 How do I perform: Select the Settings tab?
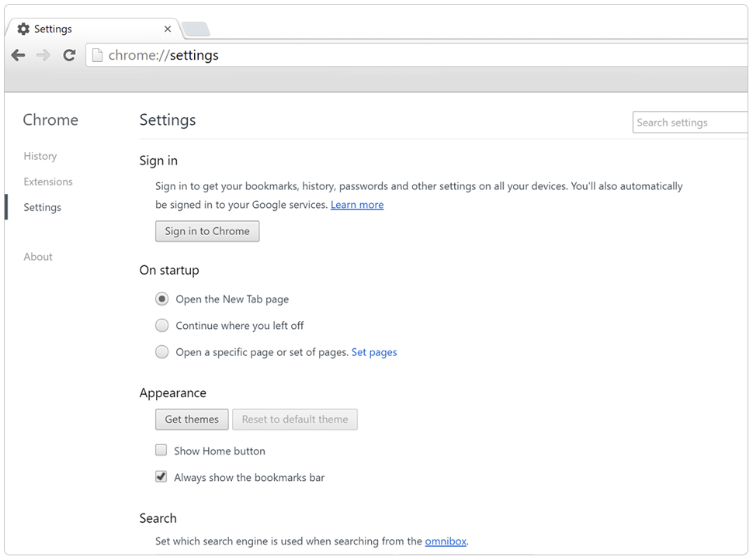[85, 29]
